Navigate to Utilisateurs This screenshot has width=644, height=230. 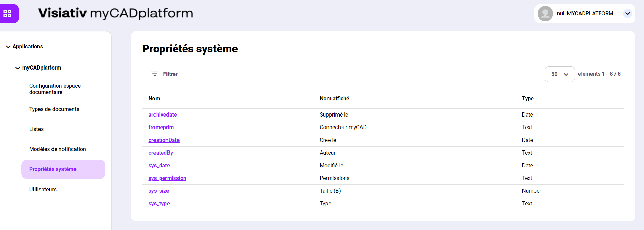[43, 190]
